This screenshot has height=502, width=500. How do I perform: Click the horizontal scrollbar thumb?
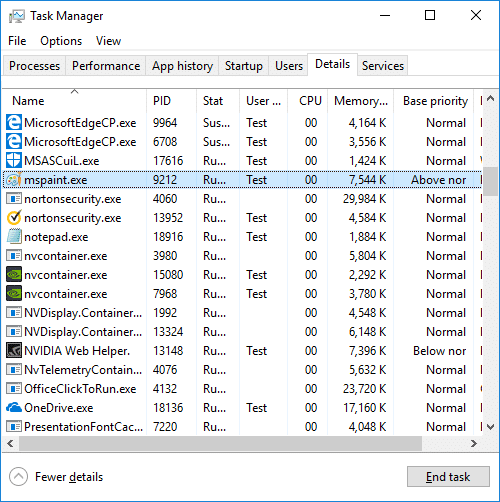[220, 443]
